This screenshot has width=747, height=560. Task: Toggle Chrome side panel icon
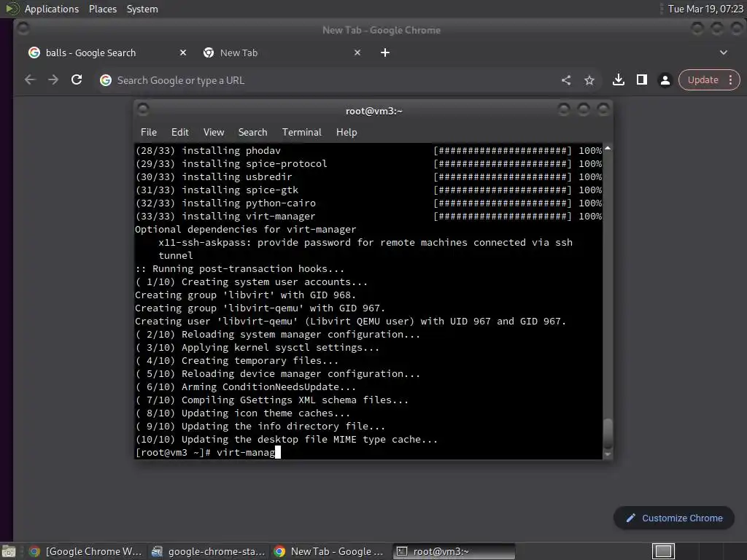[642, 80]
